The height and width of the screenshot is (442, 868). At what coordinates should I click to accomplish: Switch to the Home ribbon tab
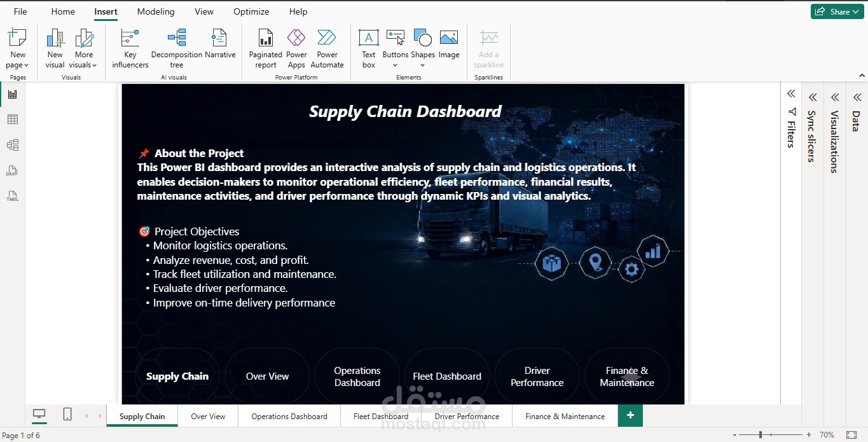pyautogui.click(x=63, y=11)
